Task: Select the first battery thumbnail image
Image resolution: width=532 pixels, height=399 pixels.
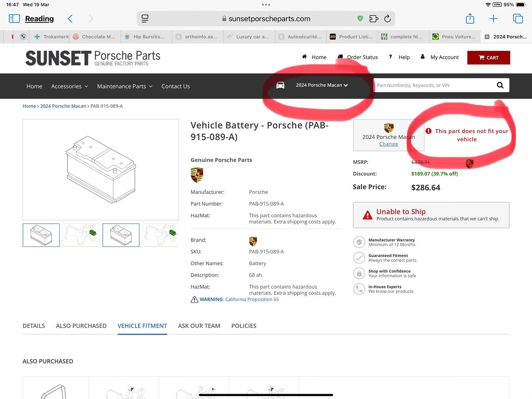Action: 41,235
